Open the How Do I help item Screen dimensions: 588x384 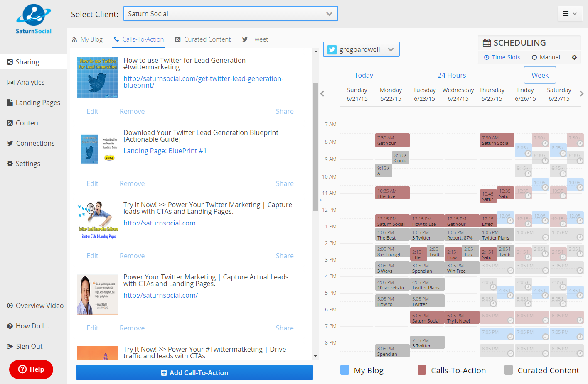[x=28, y=326]
